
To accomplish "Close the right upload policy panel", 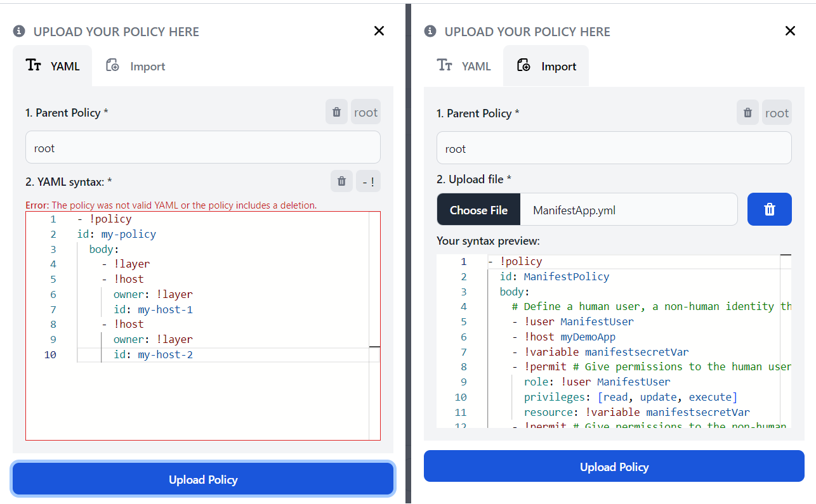I will click(790, 31).
